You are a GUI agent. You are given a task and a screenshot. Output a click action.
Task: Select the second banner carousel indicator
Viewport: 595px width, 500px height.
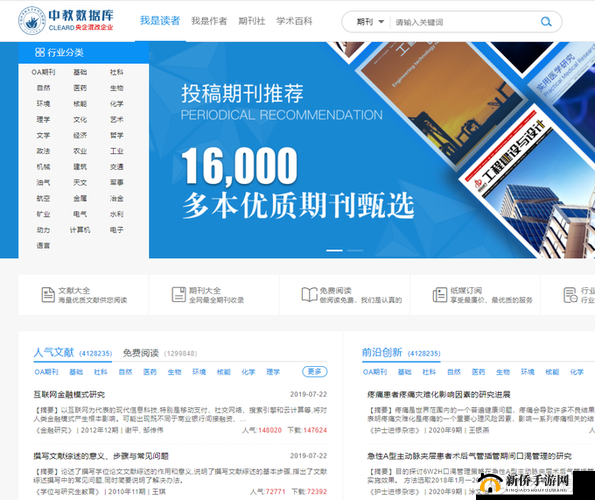click(355, 250)
